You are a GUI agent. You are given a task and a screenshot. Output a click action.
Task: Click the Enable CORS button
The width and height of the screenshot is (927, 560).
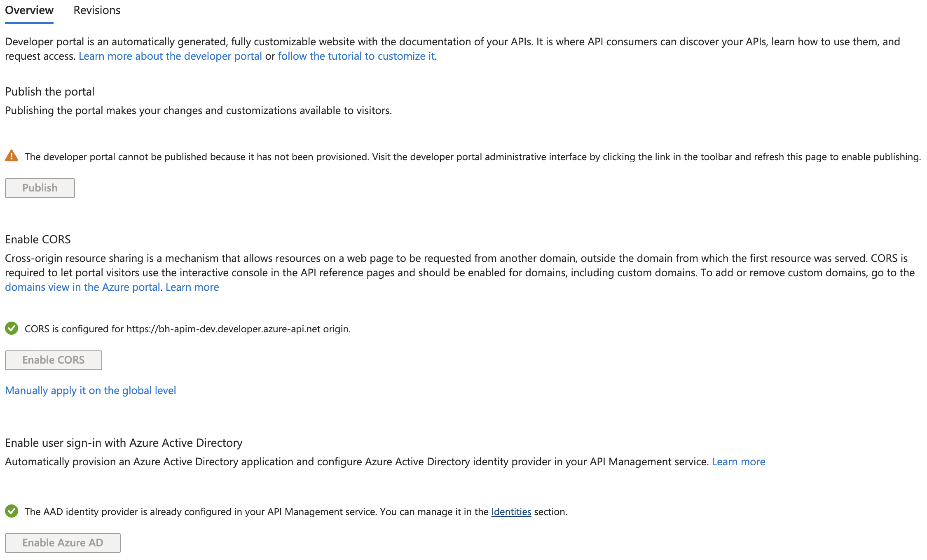tap(54, 360)
